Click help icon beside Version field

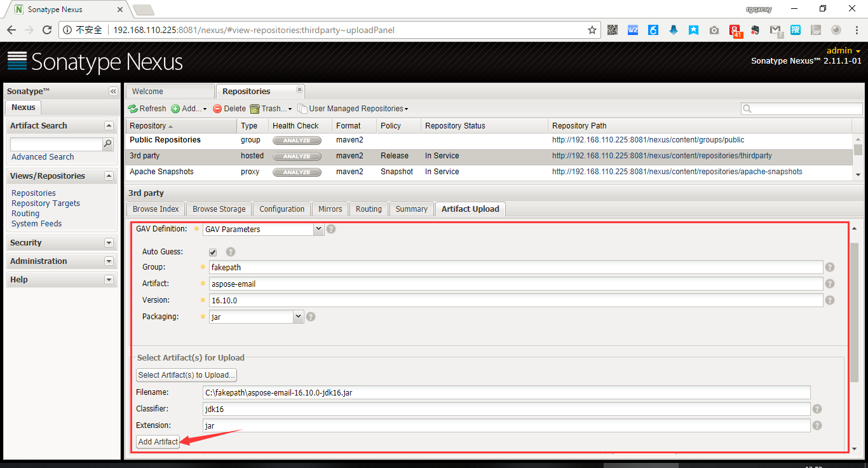(830, 300)
